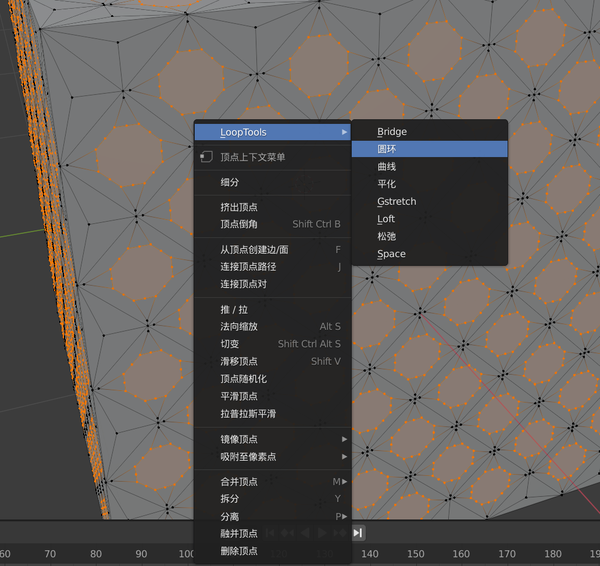Select Space in the LoopTools submenu
The width and height of the screenshot is (600, 566).
[429, 254]
